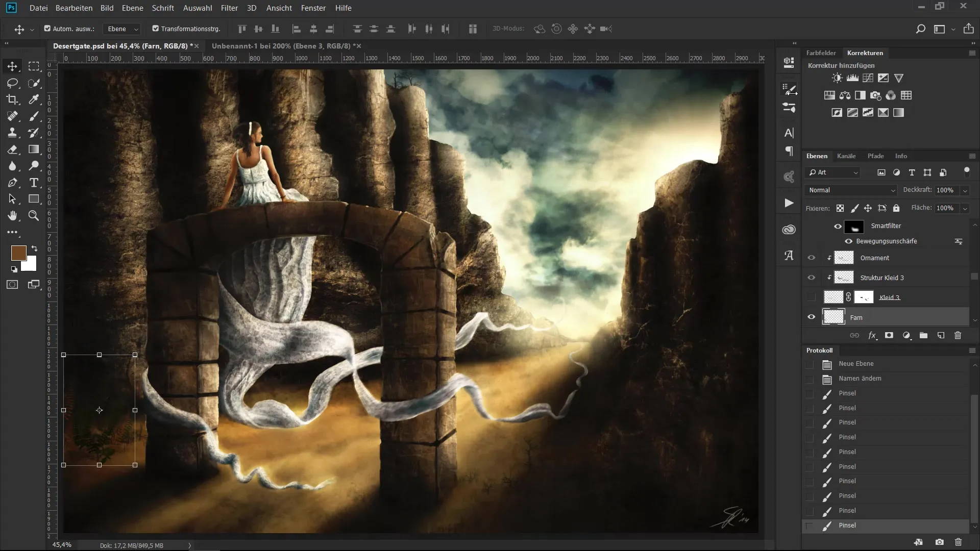Select the Brush tool

coord(34,116)
